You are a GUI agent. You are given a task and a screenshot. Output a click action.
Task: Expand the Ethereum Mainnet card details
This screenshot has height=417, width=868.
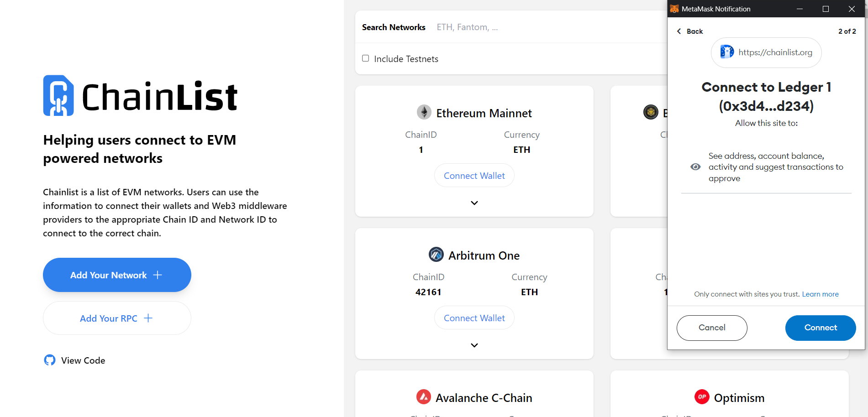pyautogui.click(x=474, y=203)
